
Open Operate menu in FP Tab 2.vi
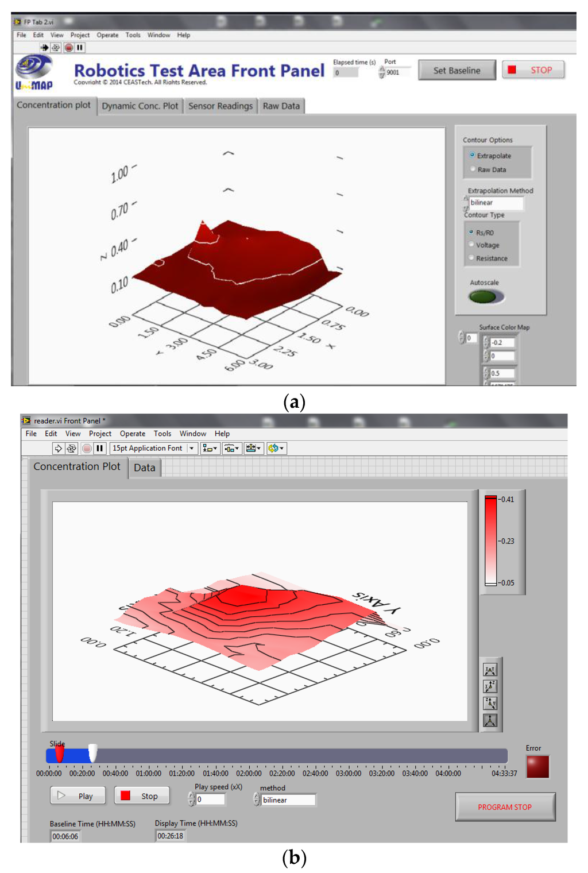point(107,35)
